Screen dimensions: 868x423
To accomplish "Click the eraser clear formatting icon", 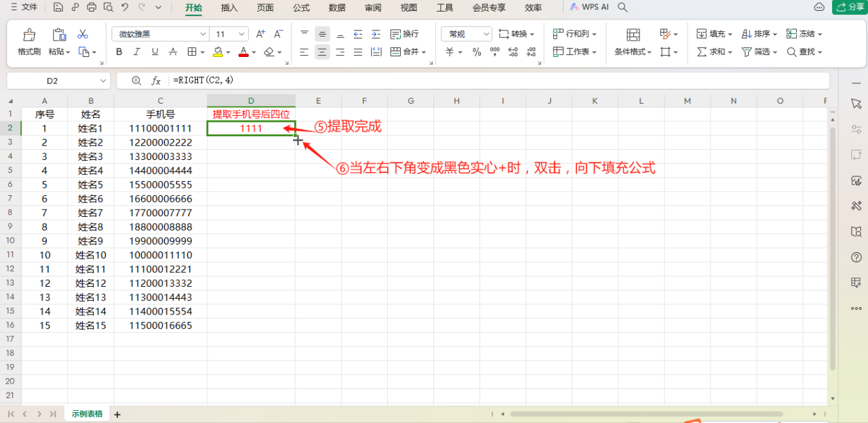I will click(x=269, y=52).
